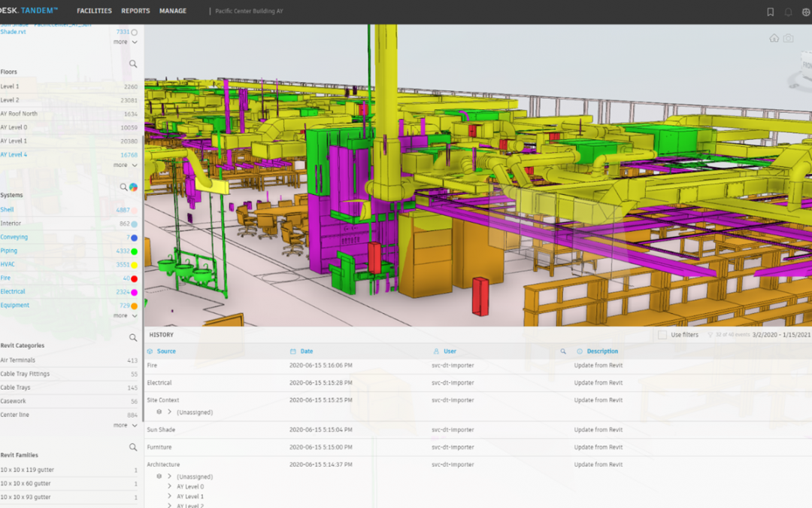
Task: Click the Shell system color dot
Action: [x=134, y=211]
